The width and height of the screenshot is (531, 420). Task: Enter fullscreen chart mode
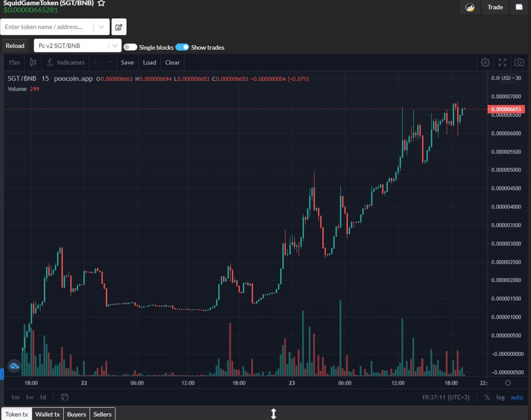click(502, 62)
